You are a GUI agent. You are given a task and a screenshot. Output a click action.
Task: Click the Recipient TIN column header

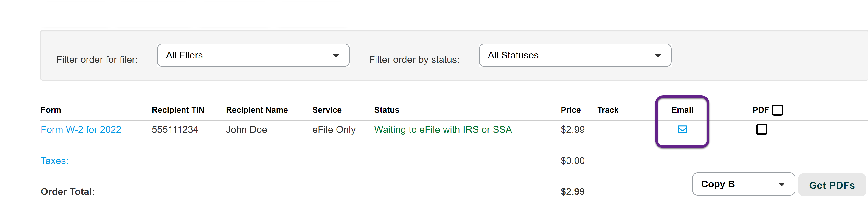click(178, 110)
